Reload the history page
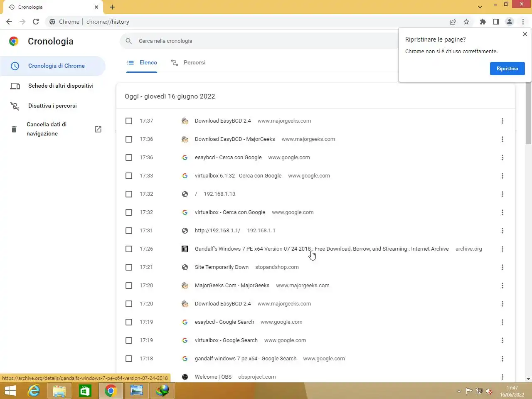 pos(36,22)
